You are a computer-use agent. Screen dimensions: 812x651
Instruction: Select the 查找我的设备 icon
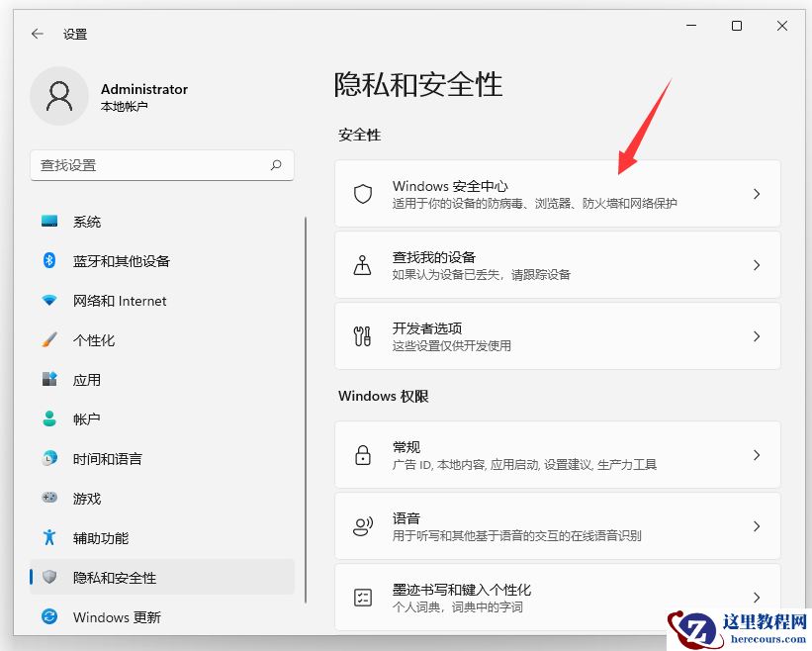[x=365, y=265]
